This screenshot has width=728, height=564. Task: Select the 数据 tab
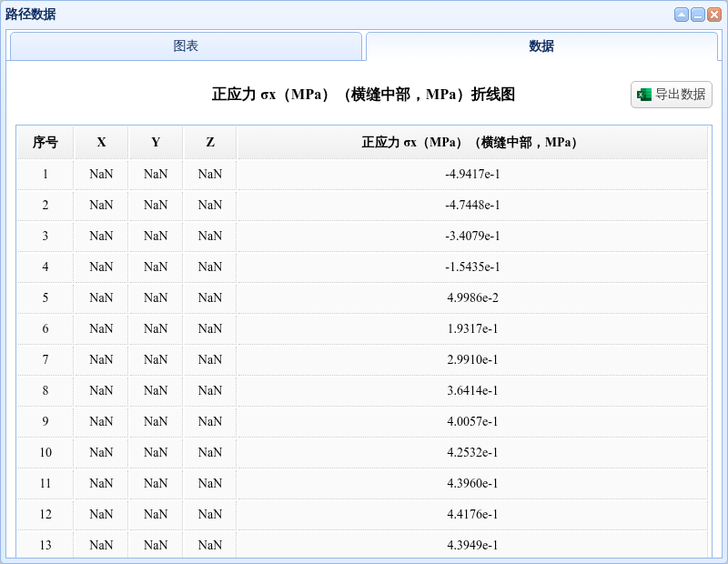click(541, 46)
